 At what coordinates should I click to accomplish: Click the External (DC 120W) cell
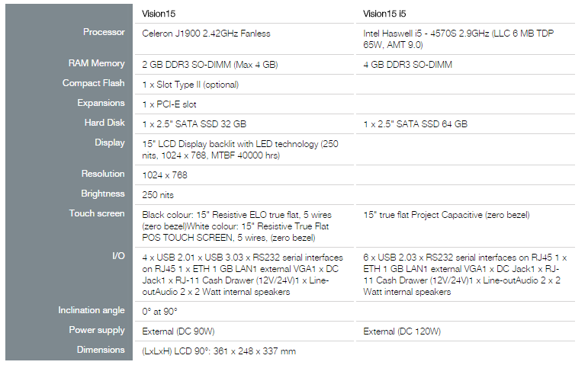pos(402,331)
